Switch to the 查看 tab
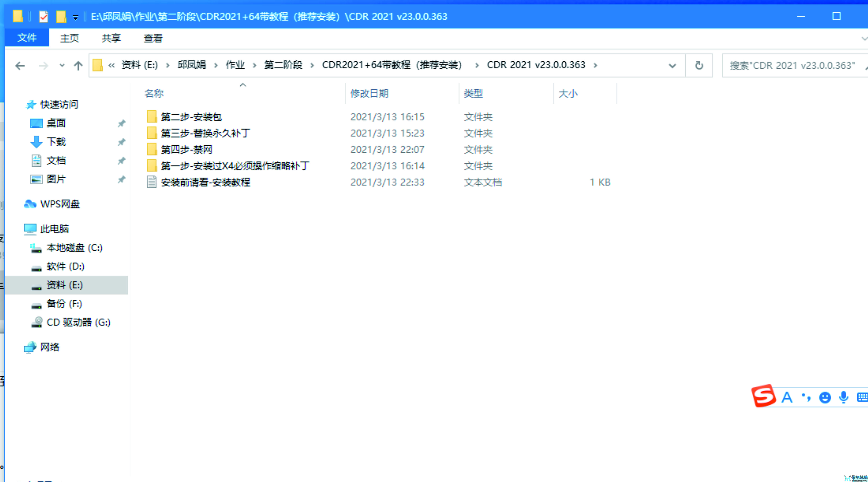Viewport: 868px width, 482px height. coord(153,38)
